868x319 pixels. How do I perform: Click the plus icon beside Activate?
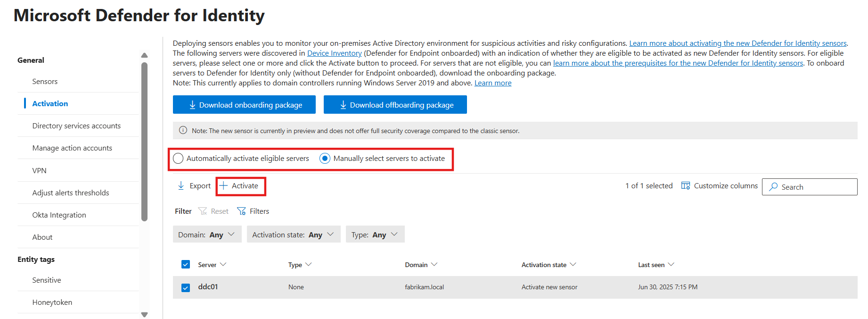223,186
